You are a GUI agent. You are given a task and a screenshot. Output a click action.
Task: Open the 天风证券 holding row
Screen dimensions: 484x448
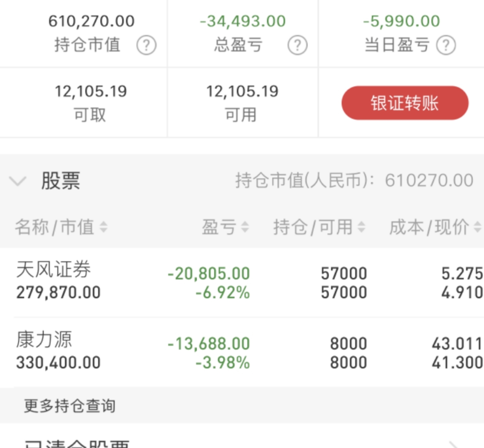[x=242, y=282]
